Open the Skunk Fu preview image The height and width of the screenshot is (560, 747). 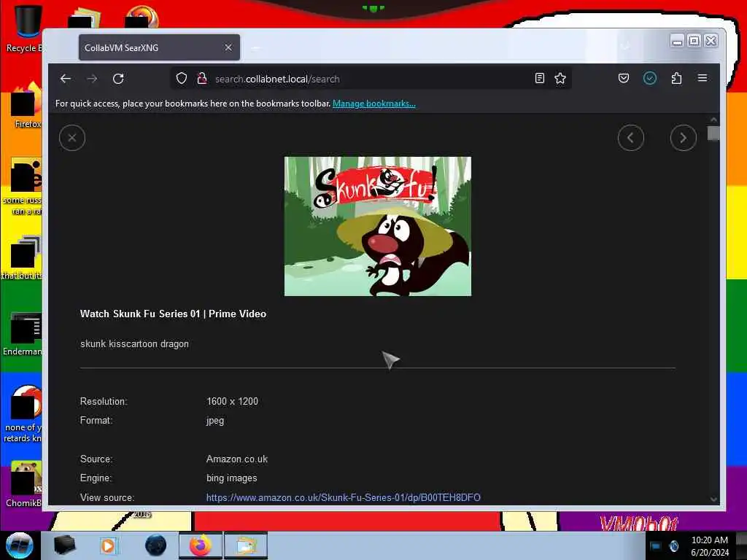click(x=378, y=226)
